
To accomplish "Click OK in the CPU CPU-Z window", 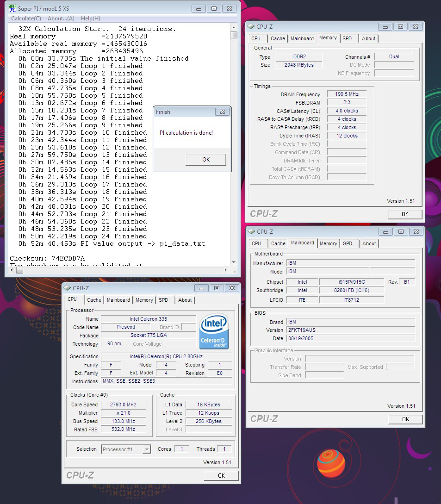I will pyautogui.click(x=222, y=476).
